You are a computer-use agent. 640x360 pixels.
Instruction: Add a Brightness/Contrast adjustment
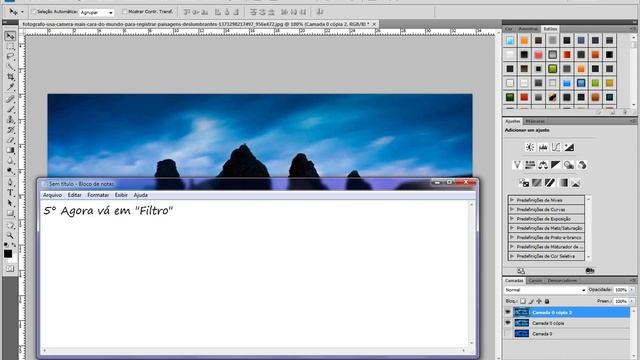point(530,147)
